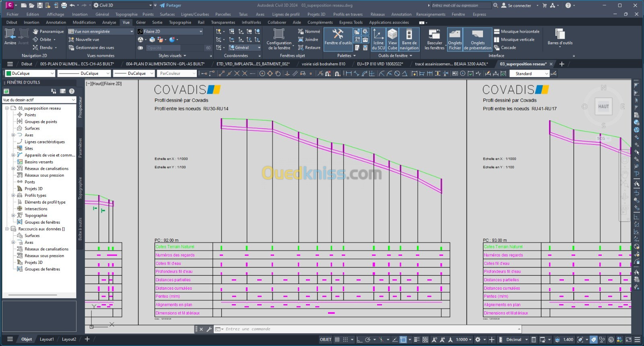This screenshot has width=644, height=346.
Task: Open the Réseaux menu
Action: pyautogui.click(x=378, y=14)
